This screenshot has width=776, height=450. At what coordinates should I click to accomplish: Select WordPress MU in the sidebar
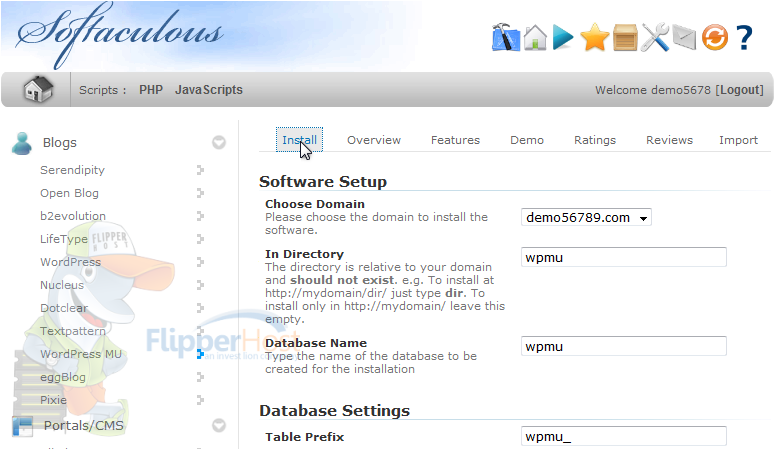coord(81,354)
